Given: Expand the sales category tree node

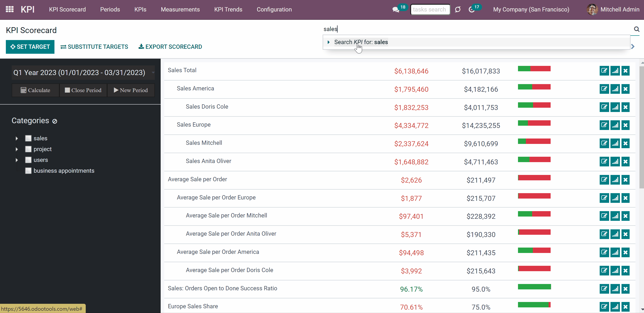Looking at the screenshot, I should tap(17, 138).
